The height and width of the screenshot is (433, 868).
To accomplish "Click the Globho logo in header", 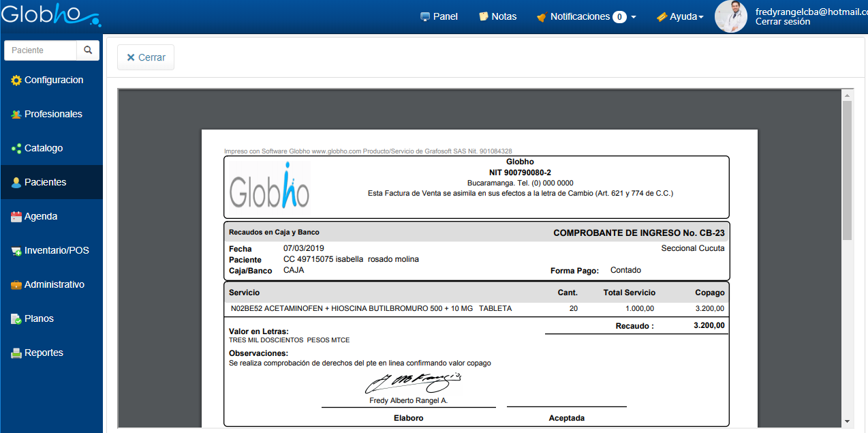I will tap(50, 15).
